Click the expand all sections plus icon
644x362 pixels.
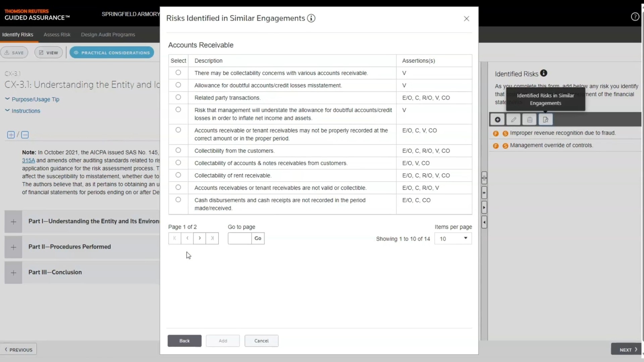coord(11,135)
